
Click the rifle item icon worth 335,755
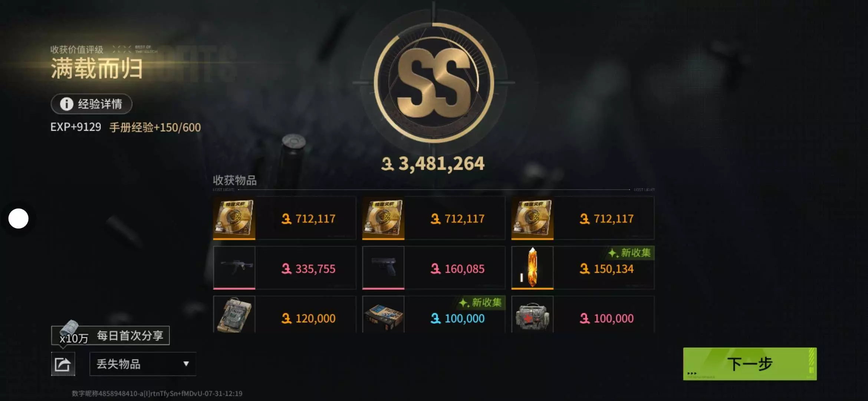coord(234,268)
